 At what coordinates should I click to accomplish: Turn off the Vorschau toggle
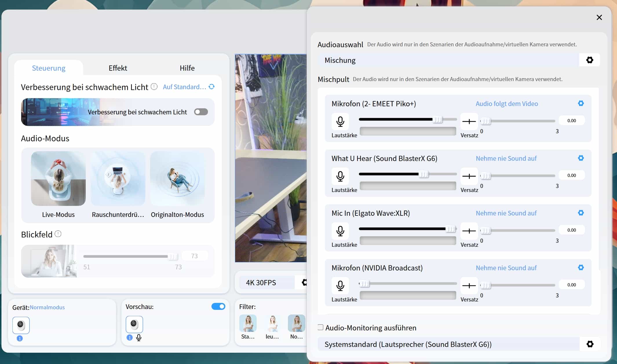click(218, 307)
